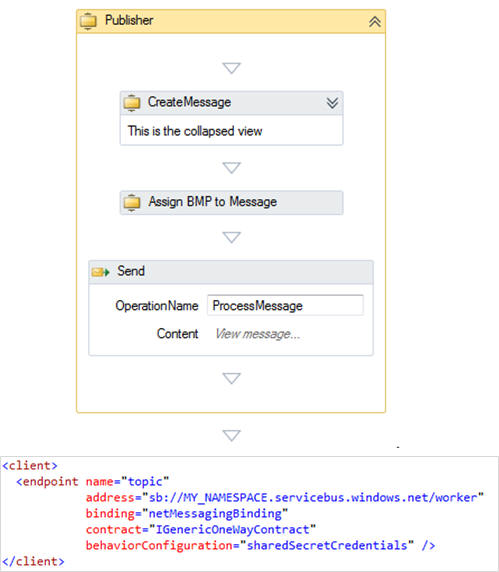Collapse the Publisher sequence
The height and width of the screenshot is (572, 499).
375,22
